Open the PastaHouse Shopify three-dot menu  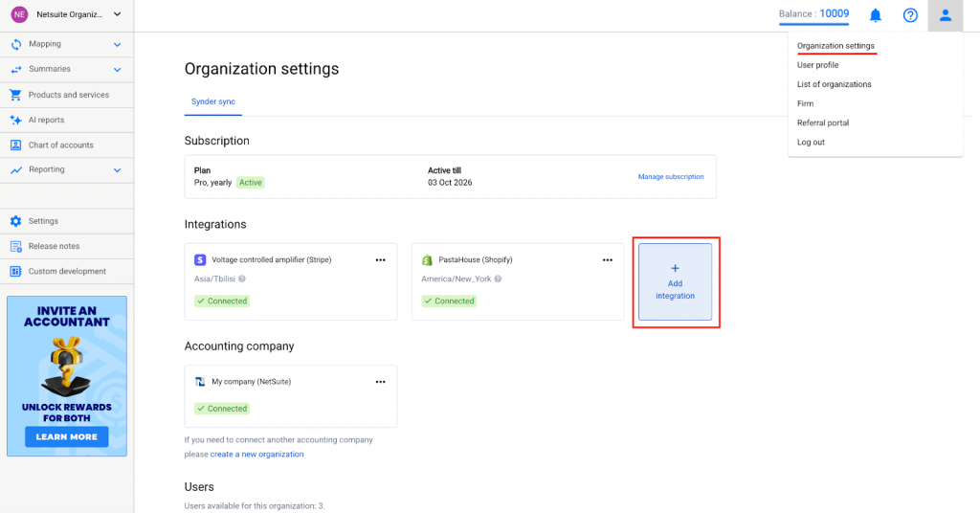coord(607,259)
